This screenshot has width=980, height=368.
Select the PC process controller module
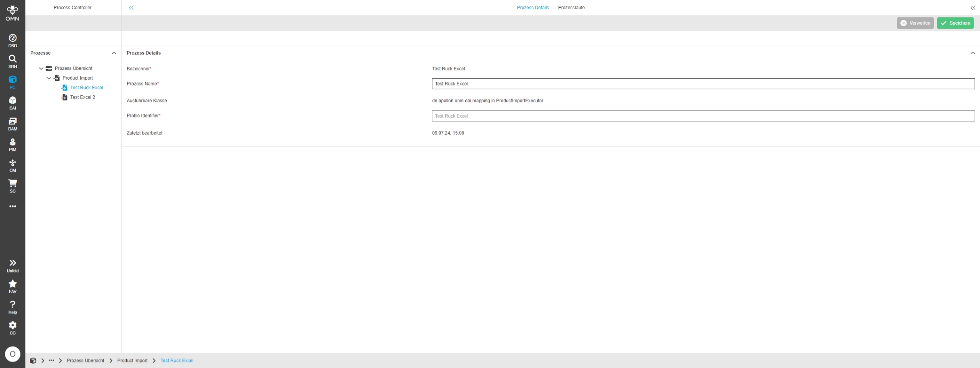click(x=13, y=82)
